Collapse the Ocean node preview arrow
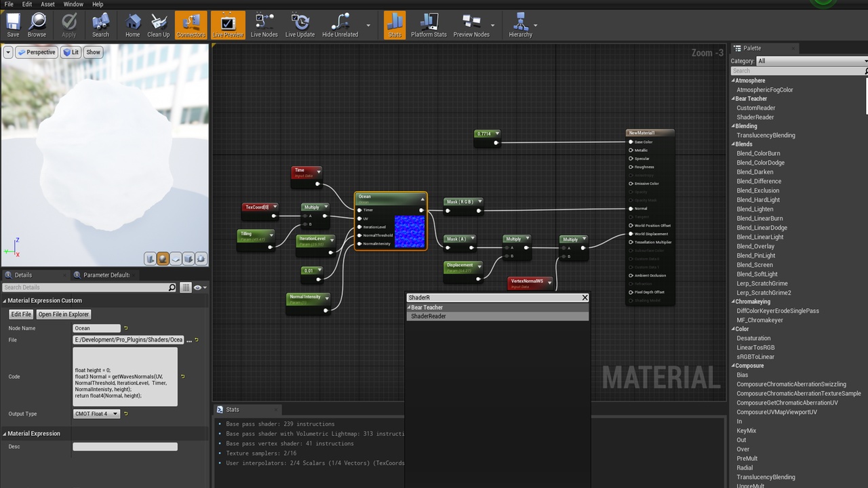Image resolution: width=868 pixels, height=488 pixels. tap(422, 199)
